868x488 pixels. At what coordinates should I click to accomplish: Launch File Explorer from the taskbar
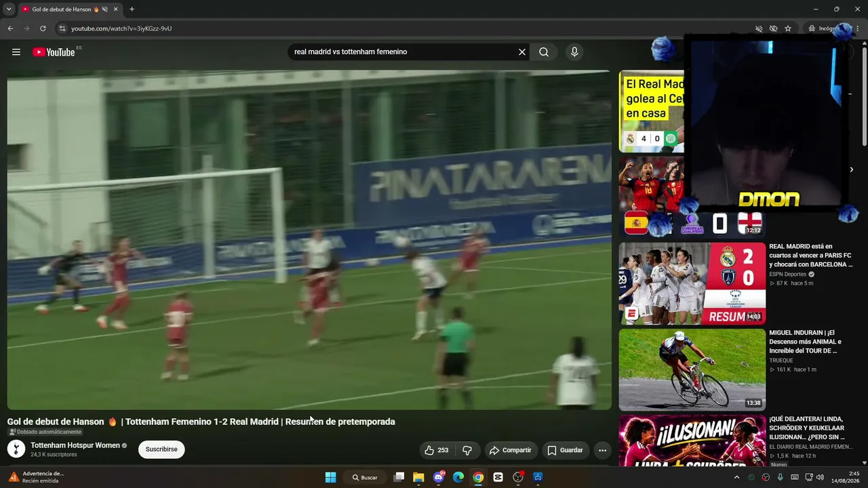pos(418,477)
